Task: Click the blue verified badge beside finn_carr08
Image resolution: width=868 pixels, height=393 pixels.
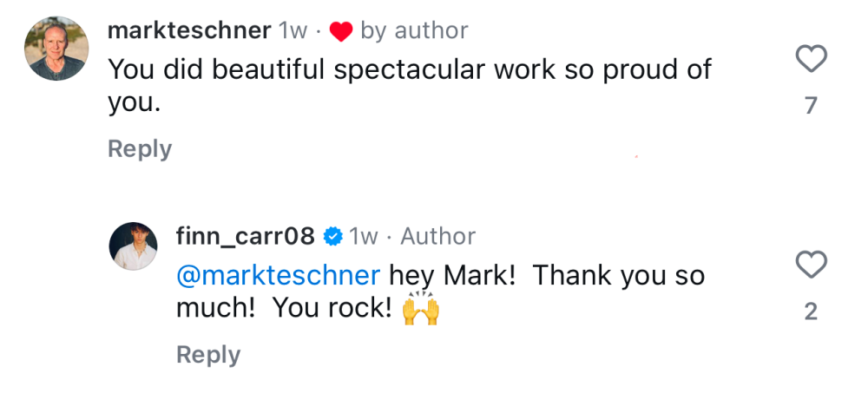Action: pyautogui.click(x=332, y=236)
